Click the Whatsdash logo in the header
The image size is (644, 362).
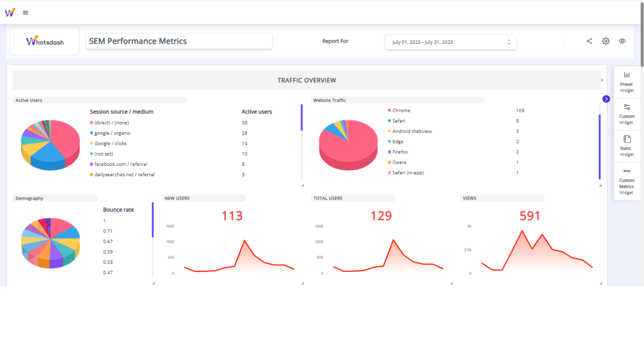[45, 41]
